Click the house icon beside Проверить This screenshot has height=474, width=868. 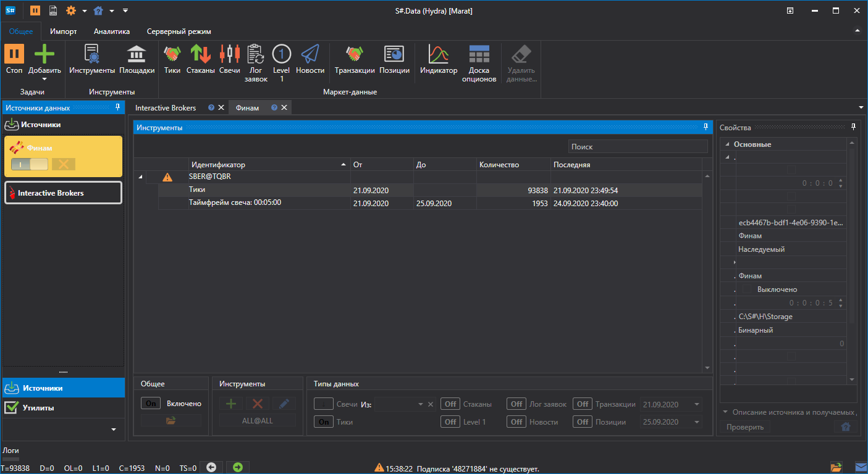846,426
